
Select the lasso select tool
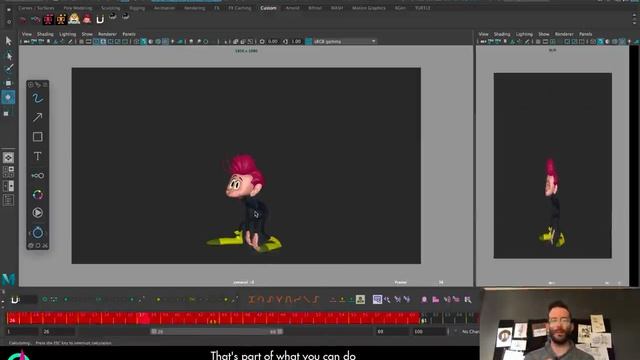(x=9, y=55)
